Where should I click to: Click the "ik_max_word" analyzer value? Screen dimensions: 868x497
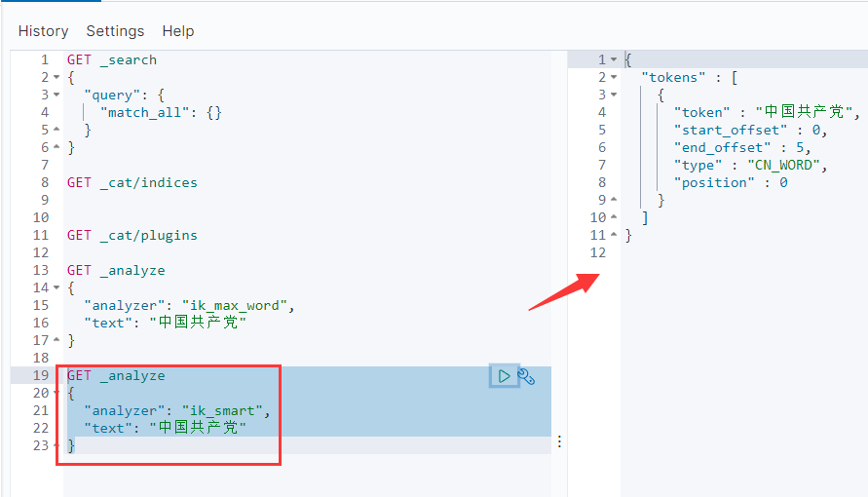[235, 305]
